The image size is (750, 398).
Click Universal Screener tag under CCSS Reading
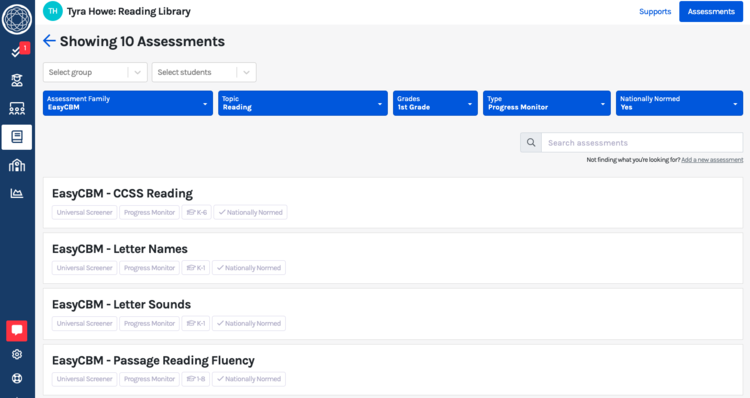(84, 212)
